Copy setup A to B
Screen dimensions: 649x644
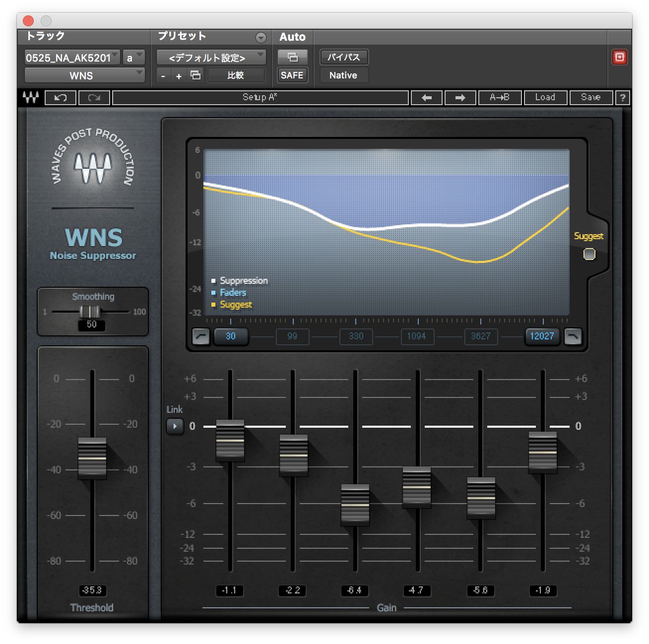pyautogui.click(x=500, y=98)
